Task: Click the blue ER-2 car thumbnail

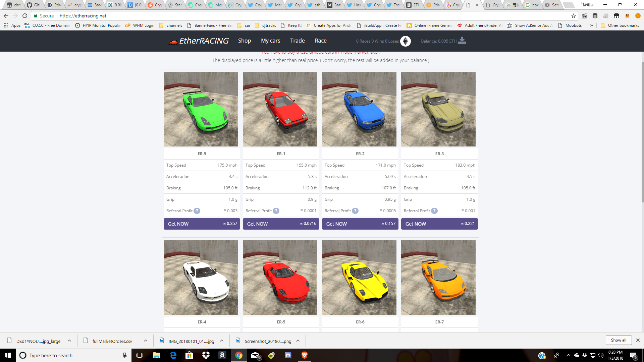Action: tap(359, 109)
